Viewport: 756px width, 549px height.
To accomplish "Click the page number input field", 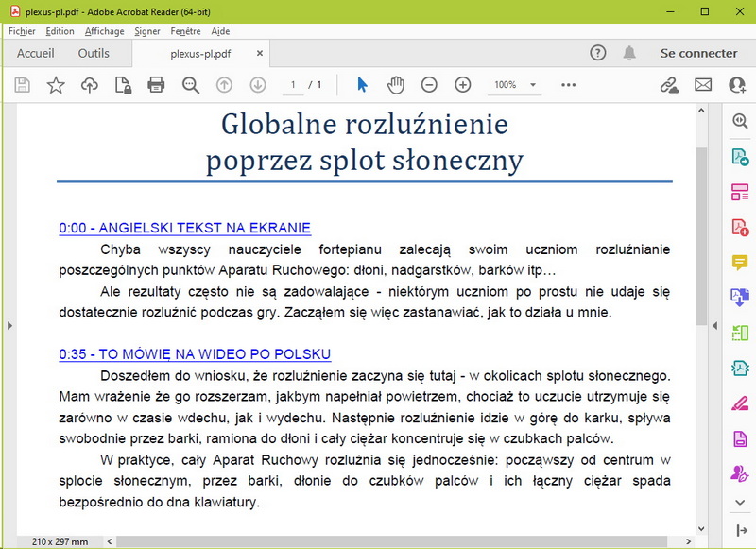I will click(294, 85).
